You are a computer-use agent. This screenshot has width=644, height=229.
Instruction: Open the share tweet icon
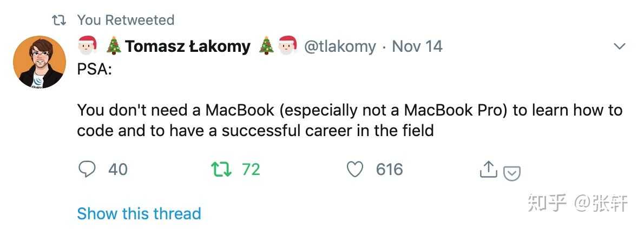[488, 170]
